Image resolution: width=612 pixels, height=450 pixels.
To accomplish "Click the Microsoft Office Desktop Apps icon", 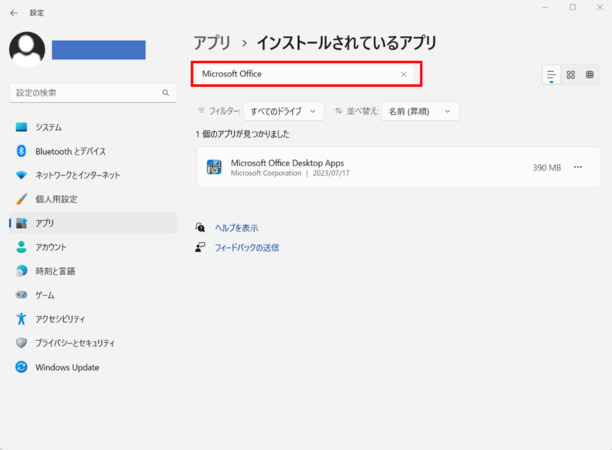I will (x=214, y=167).
